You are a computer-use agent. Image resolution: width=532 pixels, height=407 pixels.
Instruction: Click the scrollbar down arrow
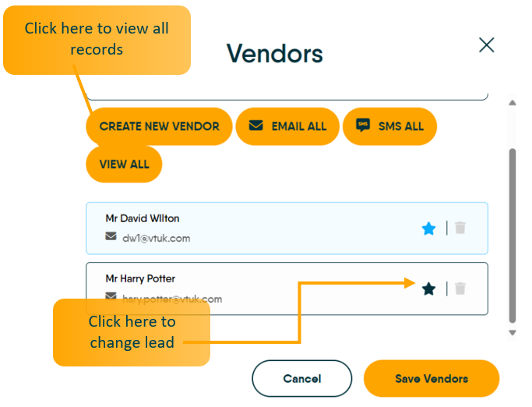click(512, 333)
